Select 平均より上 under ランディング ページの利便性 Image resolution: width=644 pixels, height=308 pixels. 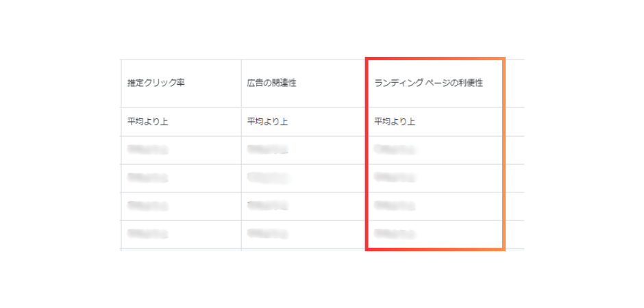[395, 123]
